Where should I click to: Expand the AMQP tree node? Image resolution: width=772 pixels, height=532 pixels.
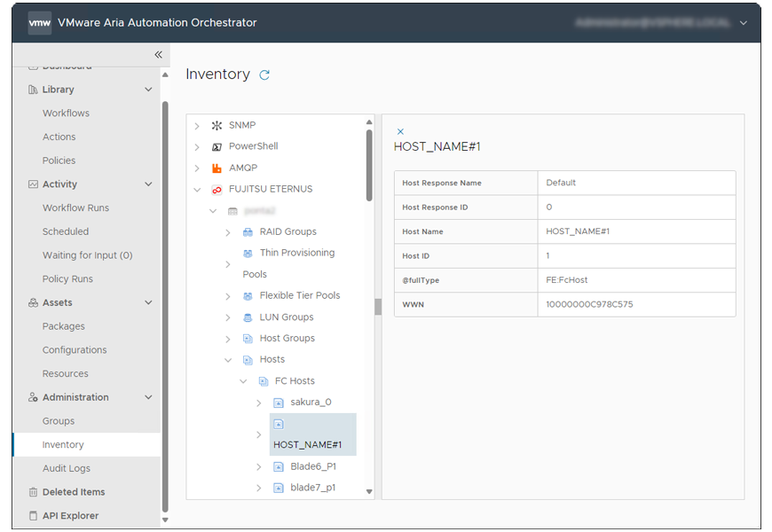pyautogui.click(x=197, y=168)
